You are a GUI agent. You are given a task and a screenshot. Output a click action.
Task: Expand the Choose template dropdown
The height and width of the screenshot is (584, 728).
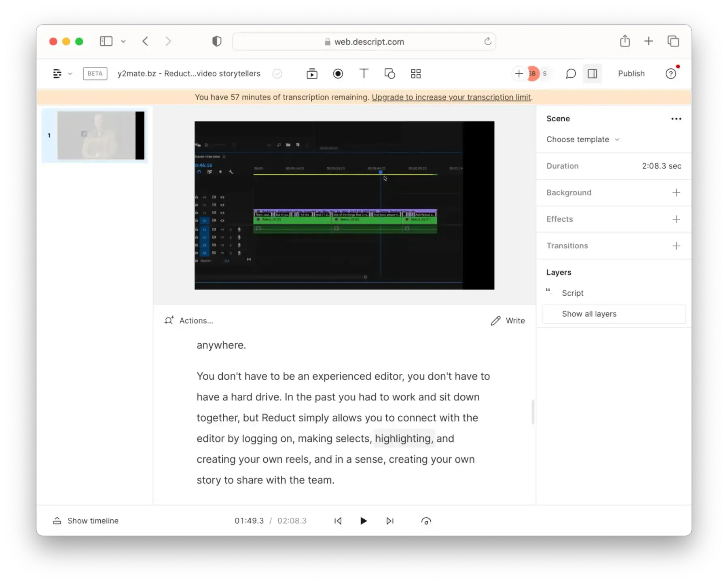[582, 140]
